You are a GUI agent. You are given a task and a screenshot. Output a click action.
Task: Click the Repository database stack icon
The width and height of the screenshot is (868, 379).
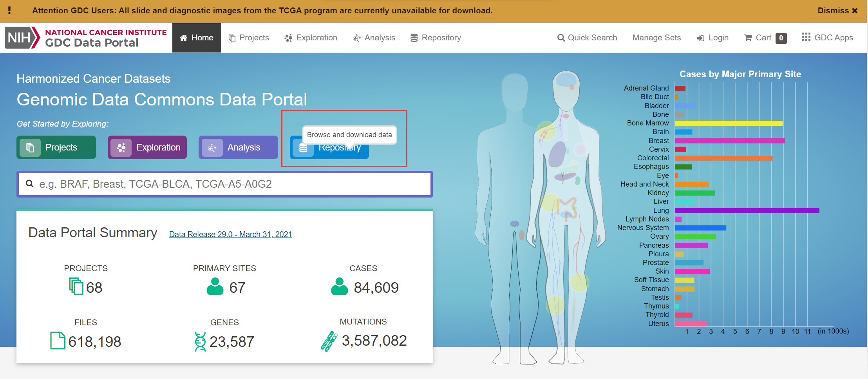303,148
